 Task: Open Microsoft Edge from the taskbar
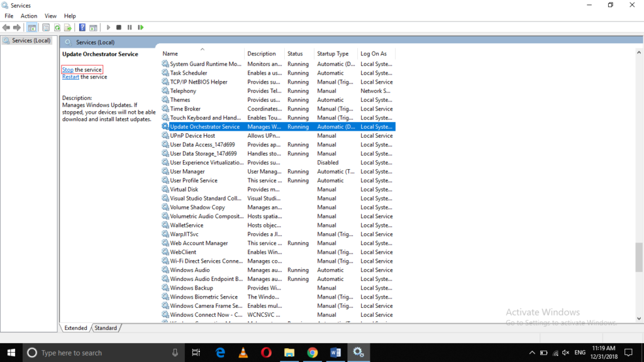(x=220, y=353)
